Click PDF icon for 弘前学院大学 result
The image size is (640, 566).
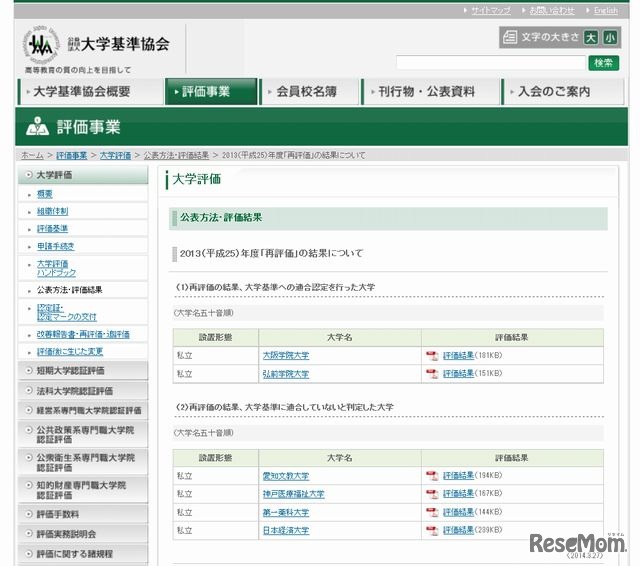[x=432, y=374]
